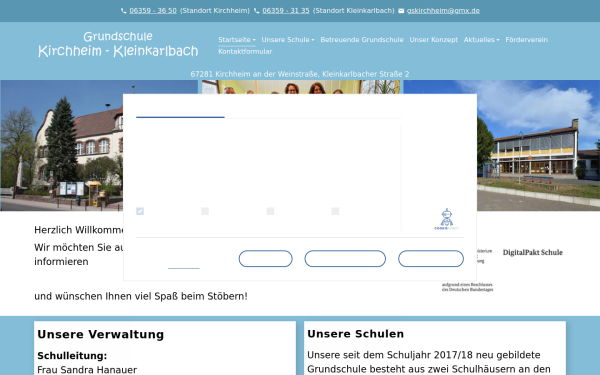600x375 pixels.
Task: Click the Grundschule Kirchheim - Kleinkarlbach logo
Action: point(118,44)
